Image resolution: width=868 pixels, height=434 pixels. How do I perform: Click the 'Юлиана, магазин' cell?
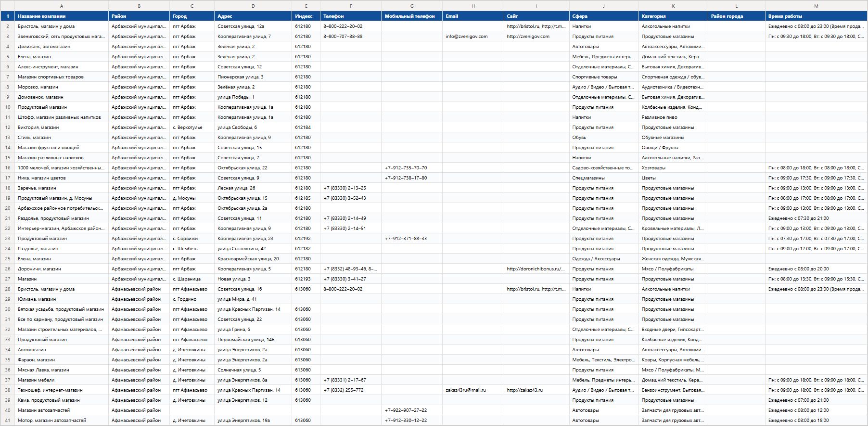[62, 299]
